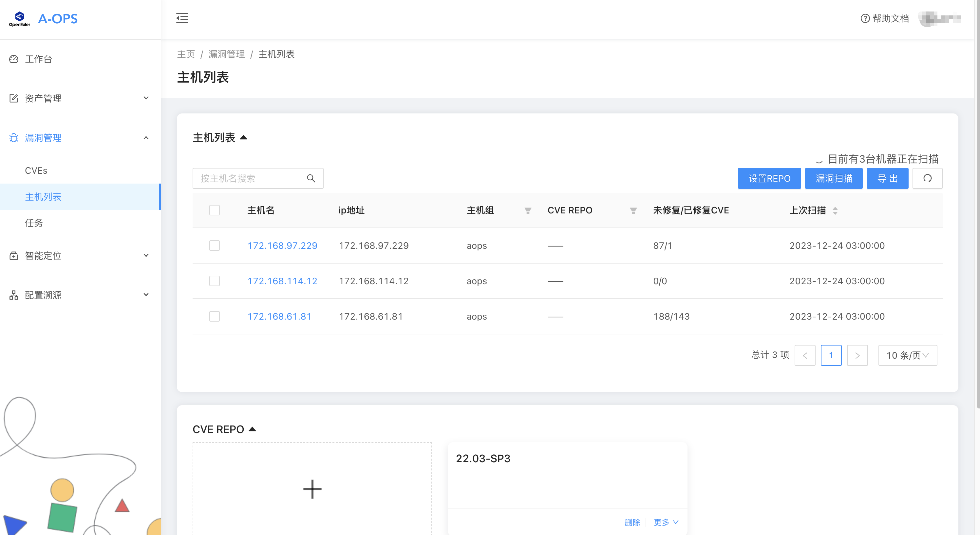Click the help question-mark icon 帮助文档
980x535 pixels.
pos(865,18)
